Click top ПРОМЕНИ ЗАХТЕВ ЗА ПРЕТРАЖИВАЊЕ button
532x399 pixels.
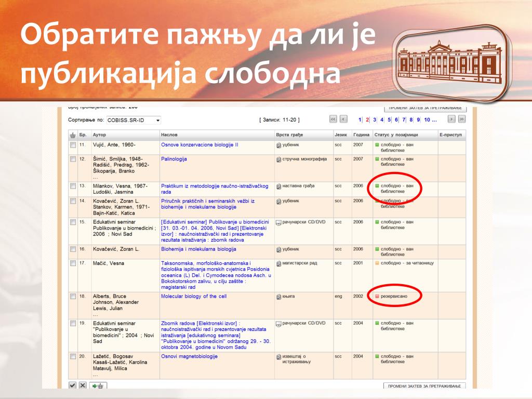pyautogui.click(x=425, y=109)
